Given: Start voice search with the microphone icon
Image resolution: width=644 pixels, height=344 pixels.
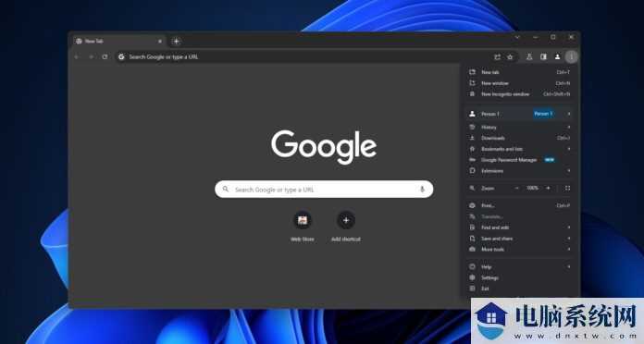Looking at the screenshot, I should pyautogui.click(x=422, y=190).
